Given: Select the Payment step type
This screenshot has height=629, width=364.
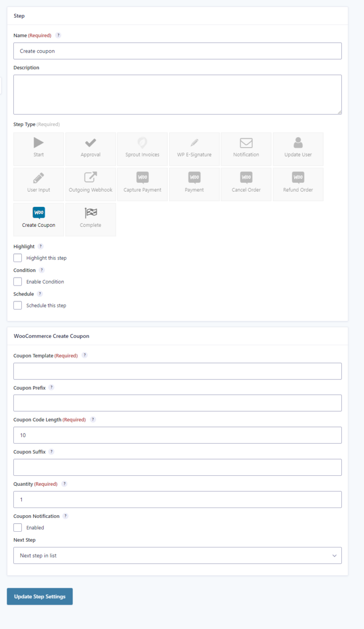Looking at the screenshot, I should click(194, 184).
